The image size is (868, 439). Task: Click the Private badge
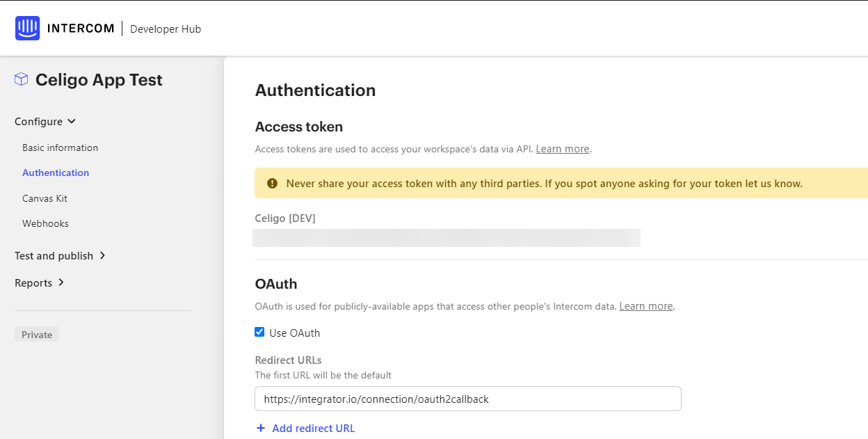(37, 335)
